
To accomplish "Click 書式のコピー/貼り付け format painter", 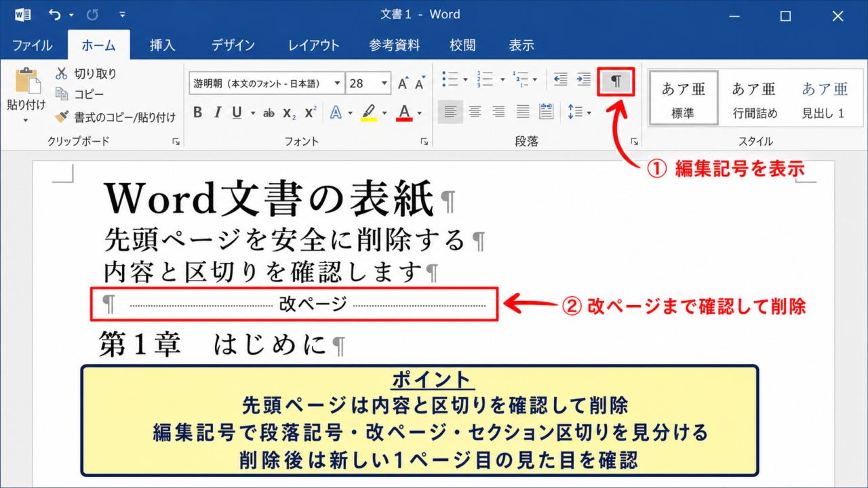I will (115, 117).
